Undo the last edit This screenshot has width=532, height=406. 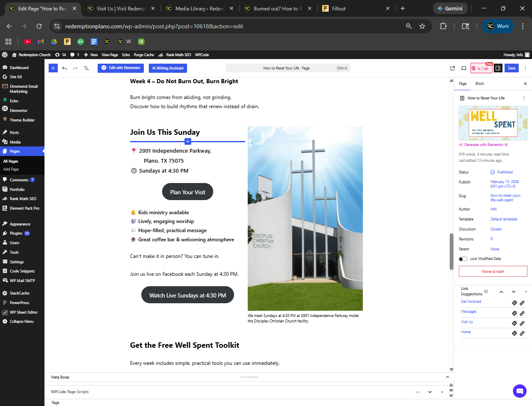coord(64,68)
